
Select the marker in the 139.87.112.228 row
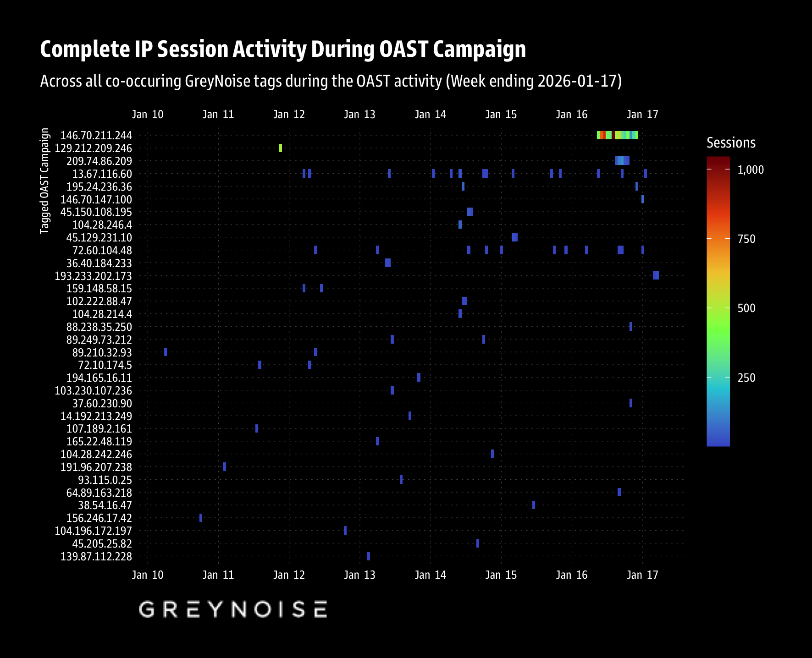(x=369, y=556)
